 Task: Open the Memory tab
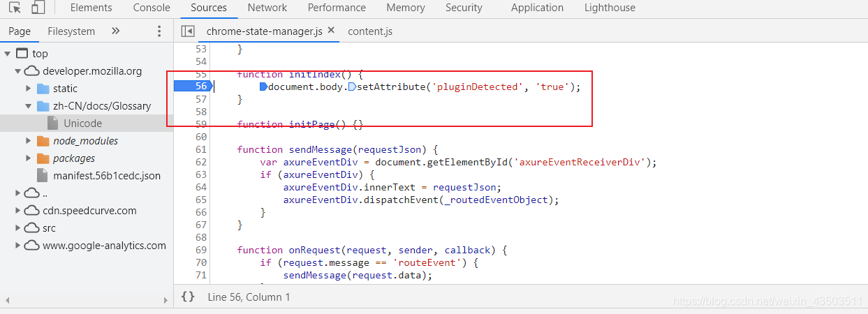(x=405, y=8)
